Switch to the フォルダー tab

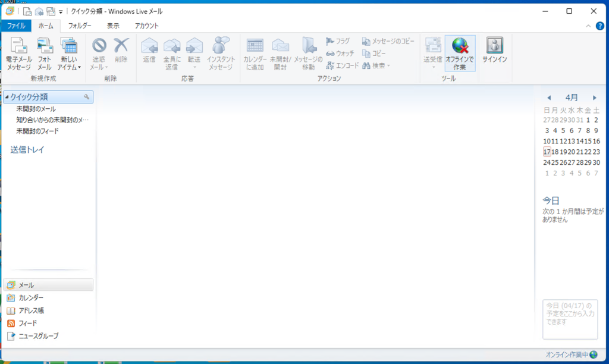click(x=80, y=26)
